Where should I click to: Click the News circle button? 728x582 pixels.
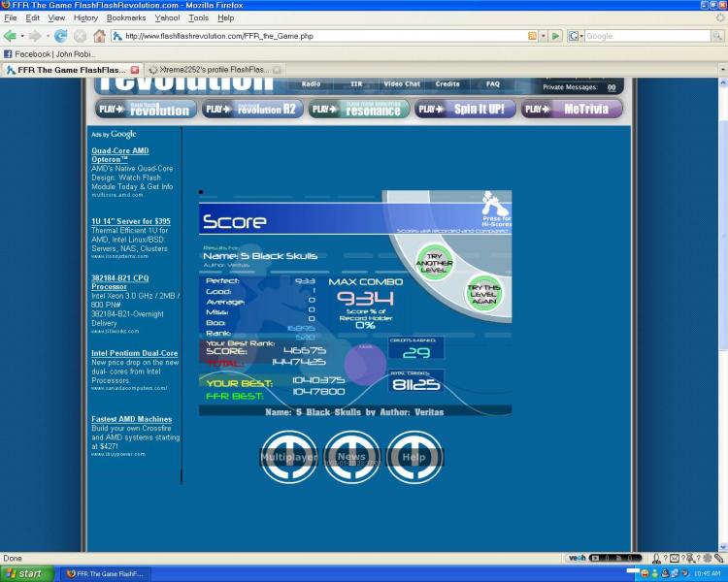pyautogui.click(x=351, y=457)
